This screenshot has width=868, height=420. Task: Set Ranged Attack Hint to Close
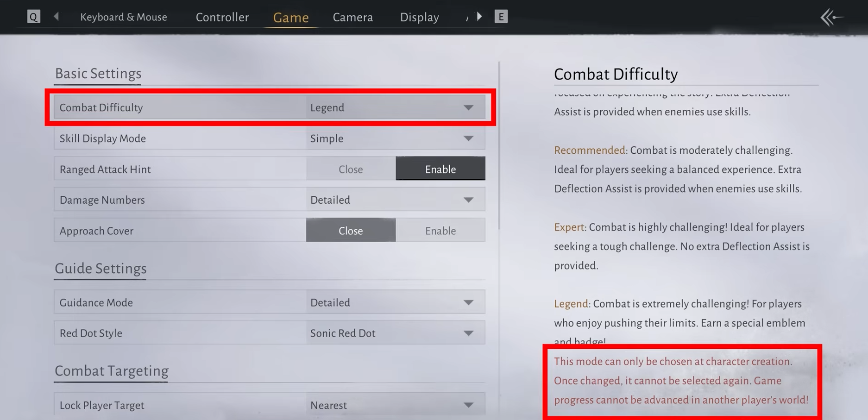(x=351, y=169)
